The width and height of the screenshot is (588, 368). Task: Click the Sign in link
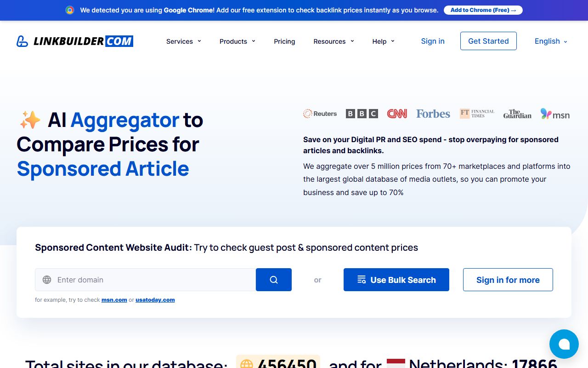point(433,41)
